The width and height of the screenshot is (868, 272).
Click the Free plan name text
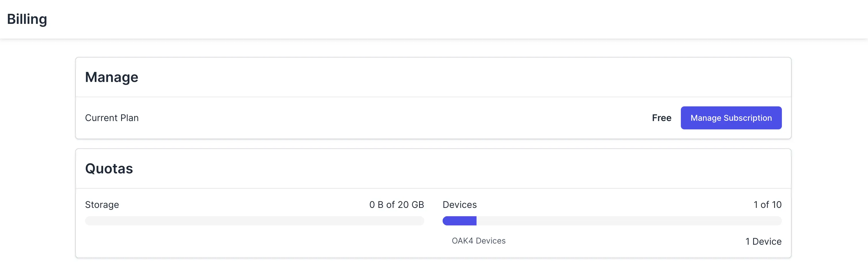(661, 118)
